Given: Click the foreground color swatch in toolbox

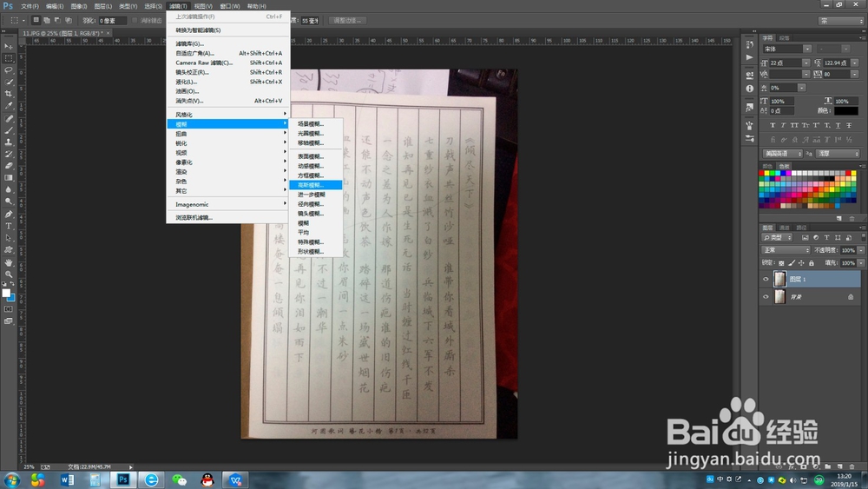Looking at the screenshot, I should pos(5,294).
